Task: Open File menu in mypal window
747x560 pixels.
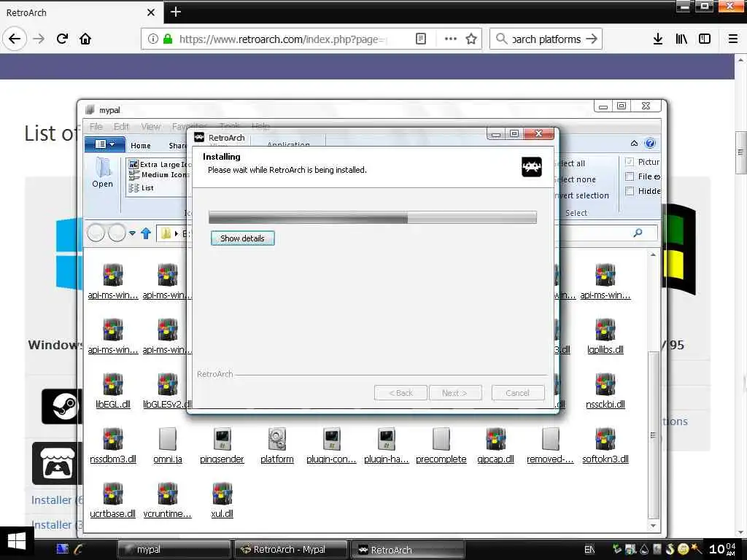Action: (96, 127)
